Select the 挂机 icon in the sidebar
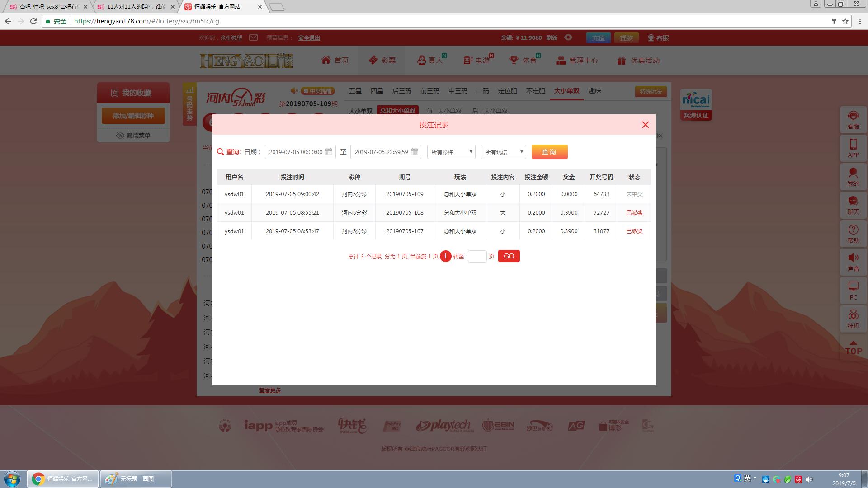This screenshot has width=868, height=488. tap(853, 318)
